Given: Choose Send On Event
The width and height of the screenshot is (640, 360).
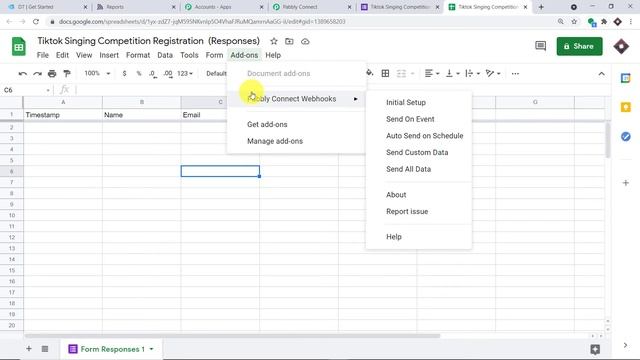Looking at the screenshot, I should point(419,119).
